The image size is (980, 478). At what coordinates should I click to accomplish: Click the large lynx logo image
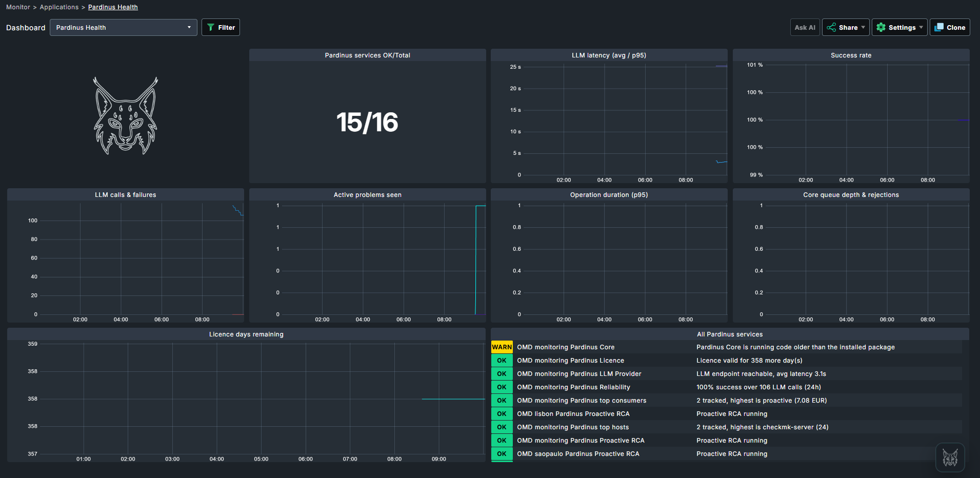click(126, 116)
